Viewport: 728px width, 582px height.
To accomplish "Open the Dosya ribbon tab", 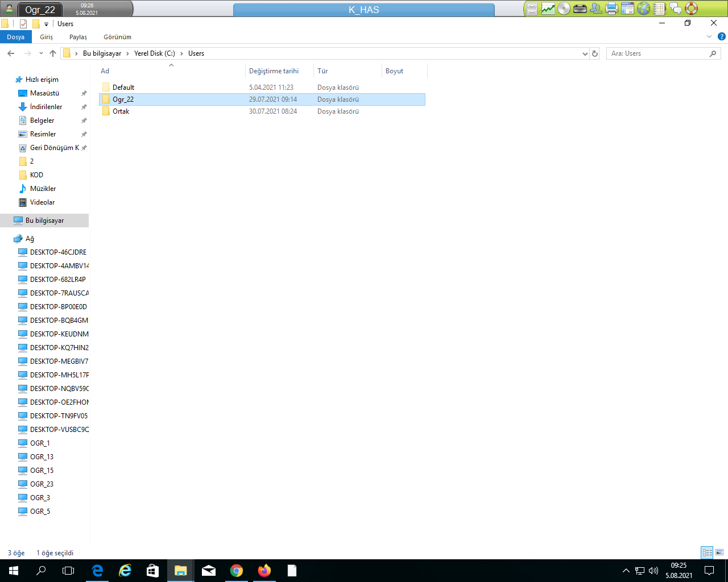I will tap(16, 37).
